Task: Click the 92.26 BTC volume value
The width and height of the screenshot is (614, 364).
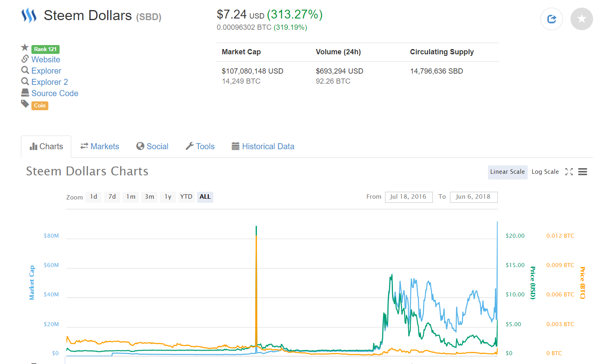Action: [x=333, y=81]
